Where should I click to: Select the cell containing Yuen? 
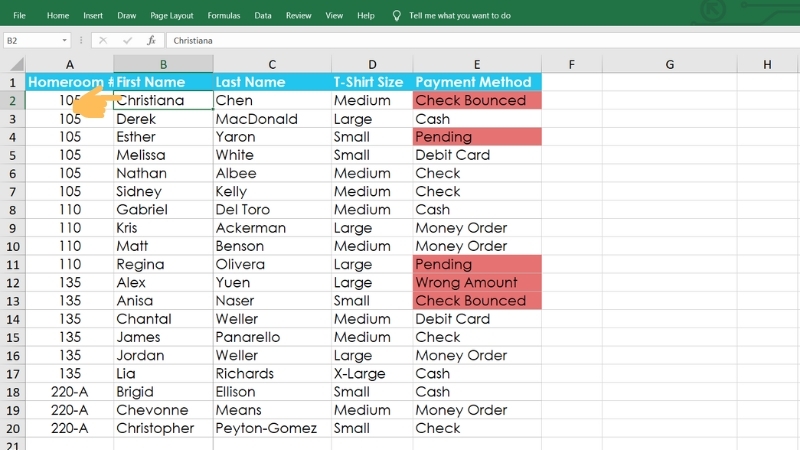point(272,282)
